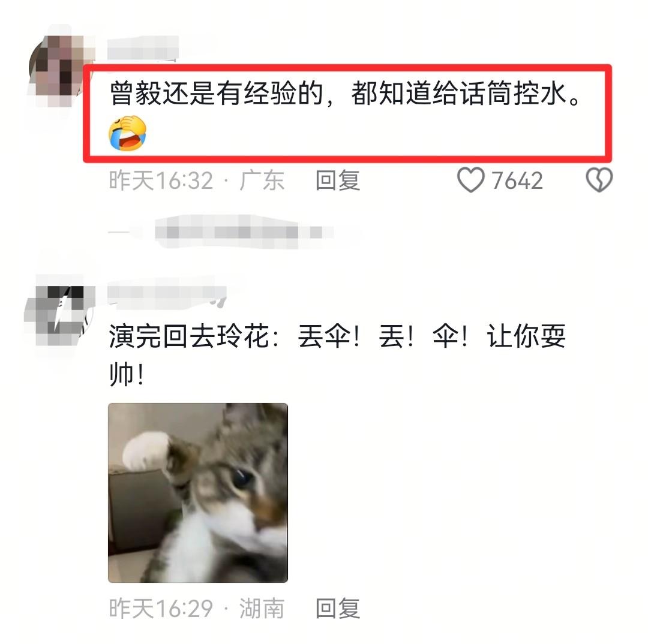Open the first commenter's blurred username
This screenshot has width=648, height=644.
(x=143, y=49)
